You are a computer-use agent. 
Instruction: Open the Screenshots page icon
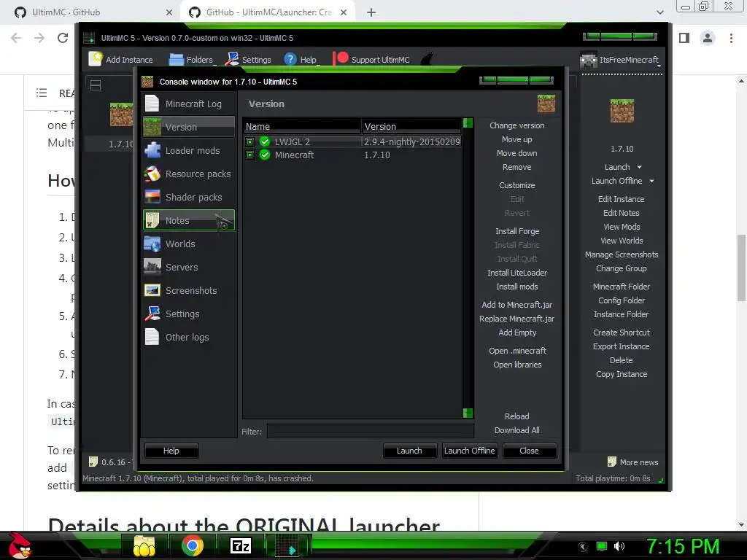[152, 290]
